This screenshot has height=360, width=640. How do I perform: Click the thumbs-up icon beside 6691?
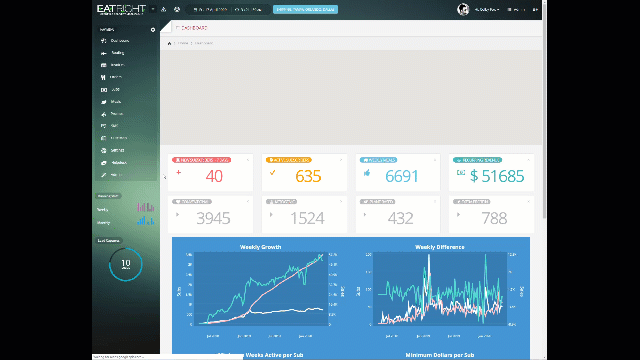[x=367, y=173]
